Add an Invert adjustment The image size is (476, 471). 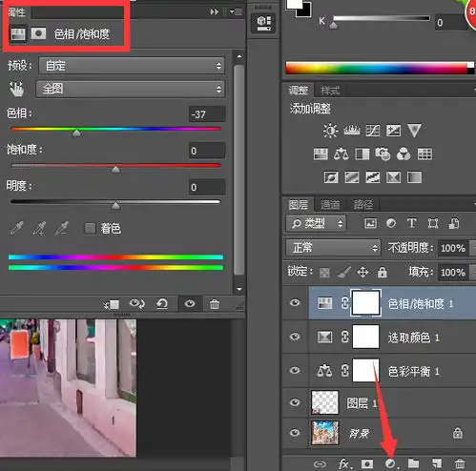(x=331, y=177)
